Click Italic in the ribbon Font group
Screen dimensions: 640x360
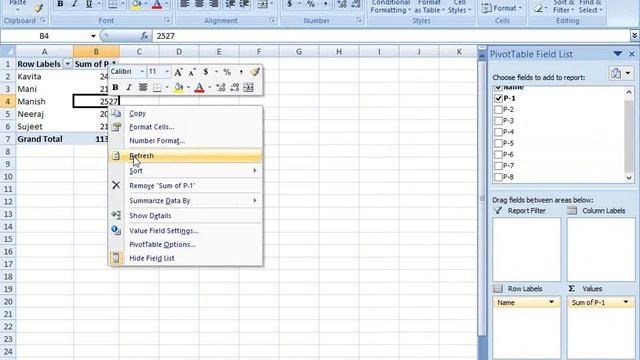click(x=74, y=4)
